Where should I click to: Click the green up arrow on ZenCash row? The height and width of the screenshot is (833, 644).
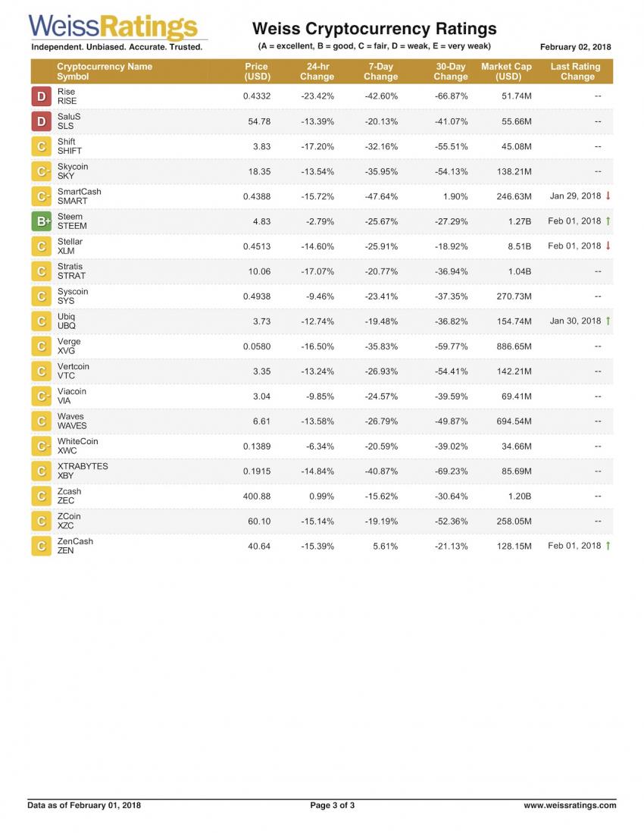click(x=608, y=546)
